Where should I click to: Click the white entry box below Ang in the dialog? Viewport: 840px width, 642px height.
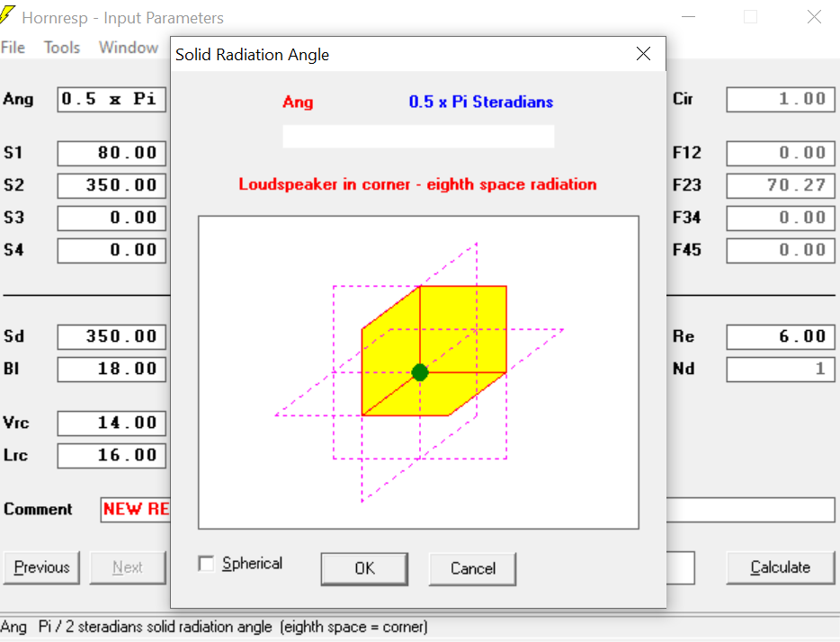point(418,137)
